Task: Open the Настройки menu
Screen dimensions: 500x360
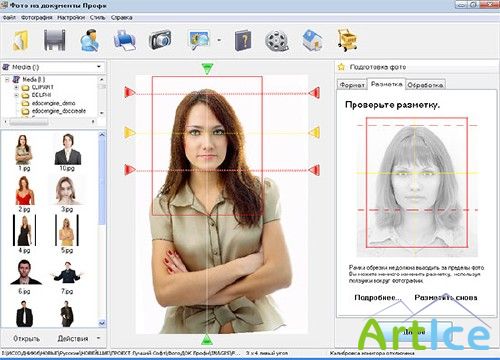Action: (x=71, y=17)
